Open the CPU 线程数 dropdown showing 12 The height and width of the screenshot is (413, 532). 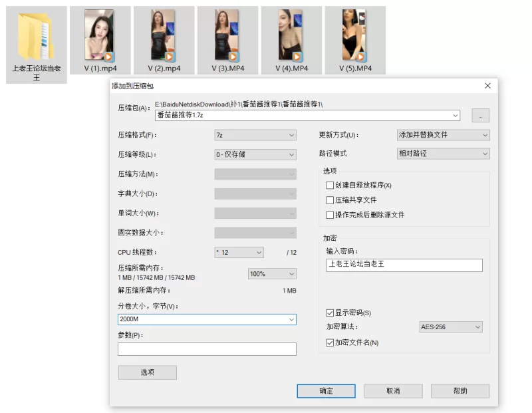239,253
